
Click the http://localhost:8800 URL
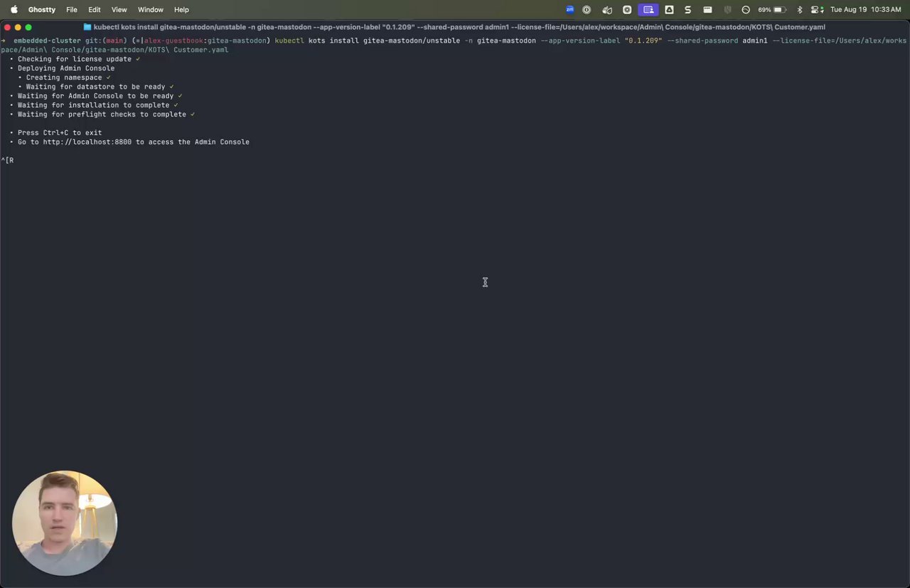[x=87, y=142]
